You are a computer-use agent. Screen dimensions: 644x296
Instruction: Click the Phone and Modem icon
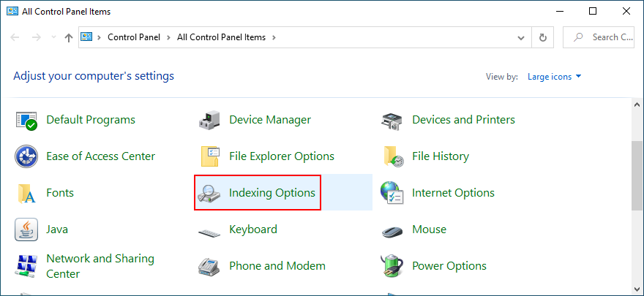click(210, 266)
